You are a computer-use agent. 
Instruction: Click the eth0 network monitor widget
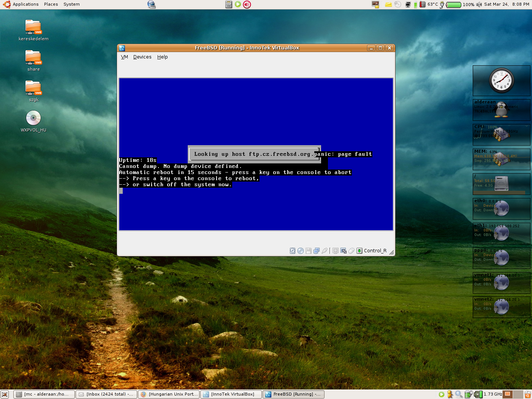click(502, 209)
